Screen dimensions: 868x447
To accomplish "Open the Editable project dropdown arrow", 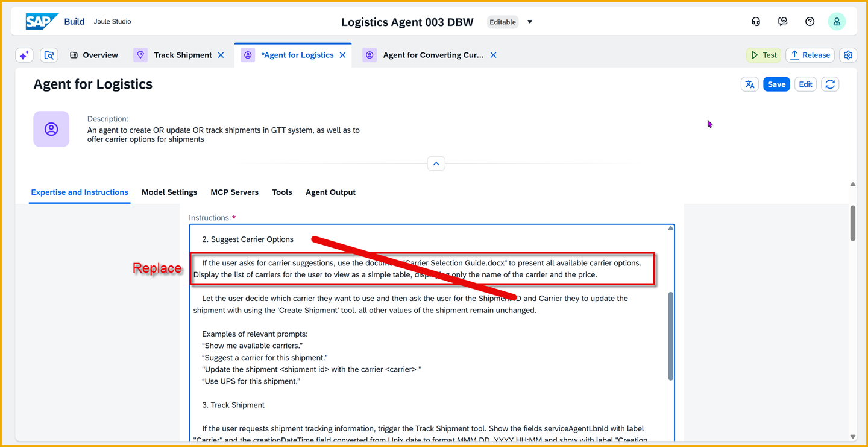I will pyautogui.click(x=530, y=22).
